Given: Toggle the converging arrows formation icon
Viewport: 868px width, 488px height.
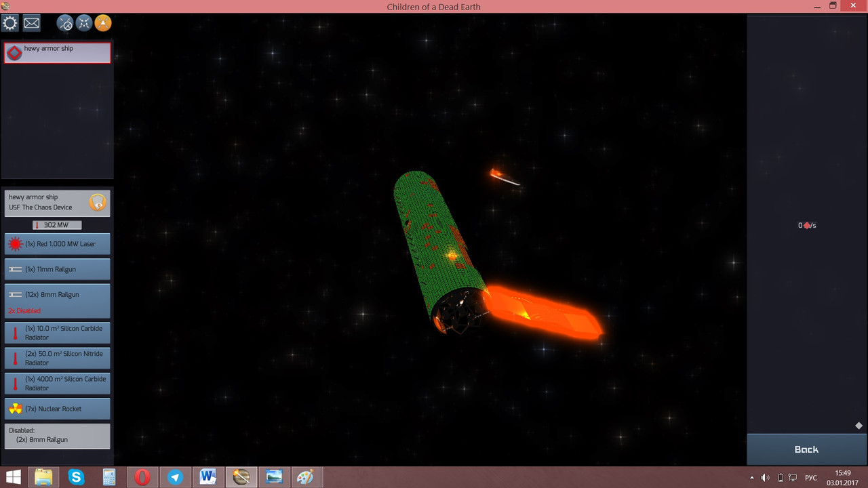Looking at the screenshot, I should click(x=84, y=24).
